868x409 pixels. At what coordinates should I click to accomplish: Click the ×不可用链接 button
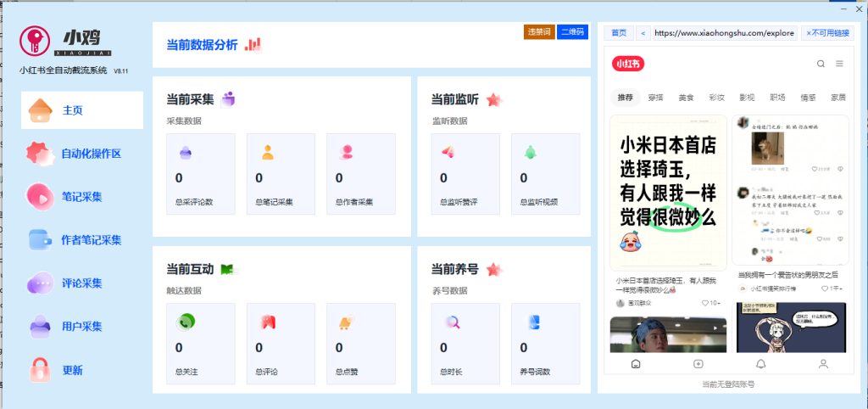click(827, 33)
